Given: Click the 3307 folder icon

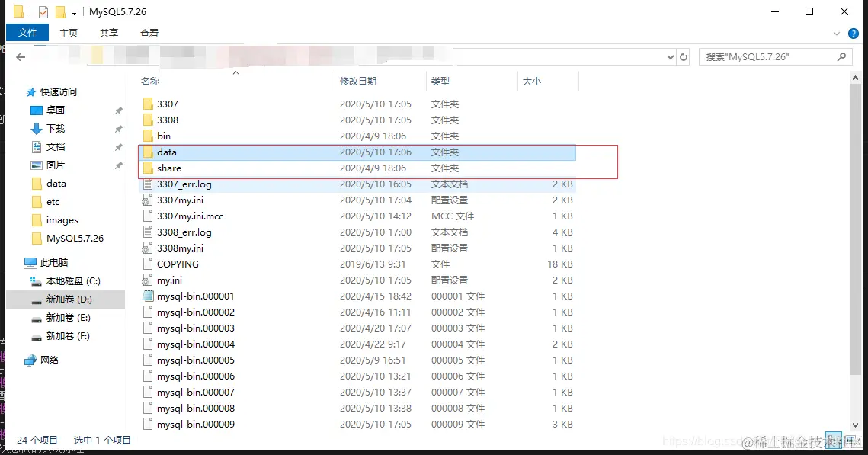Looking at the screenshot, I should point(147,104).
